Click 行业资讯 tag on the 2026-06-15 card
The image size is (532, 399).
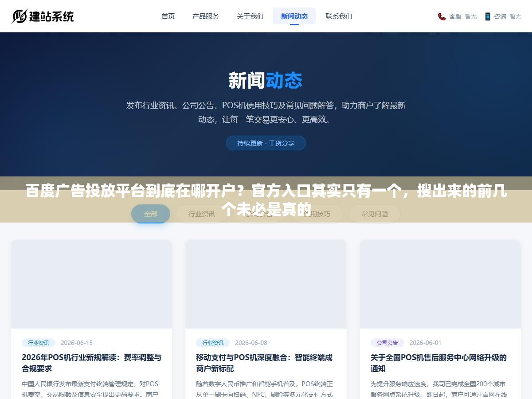39,343
